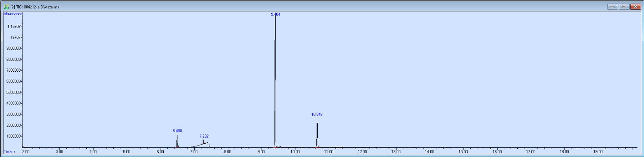
Task: Select the peak labeled 9.404
Action: pyautogui.click(x=276, y=14)
